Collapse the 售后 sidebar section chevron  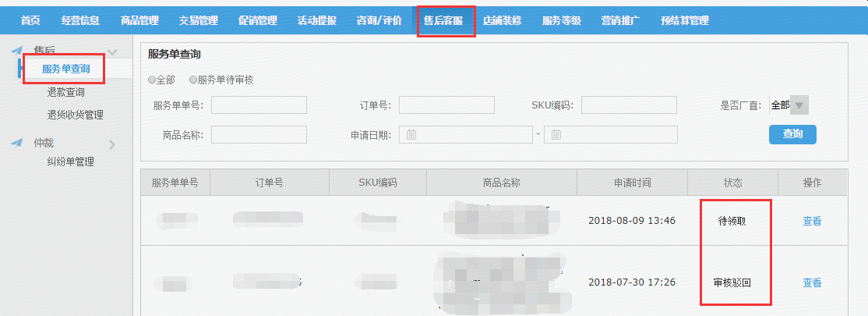click(112, 53)
